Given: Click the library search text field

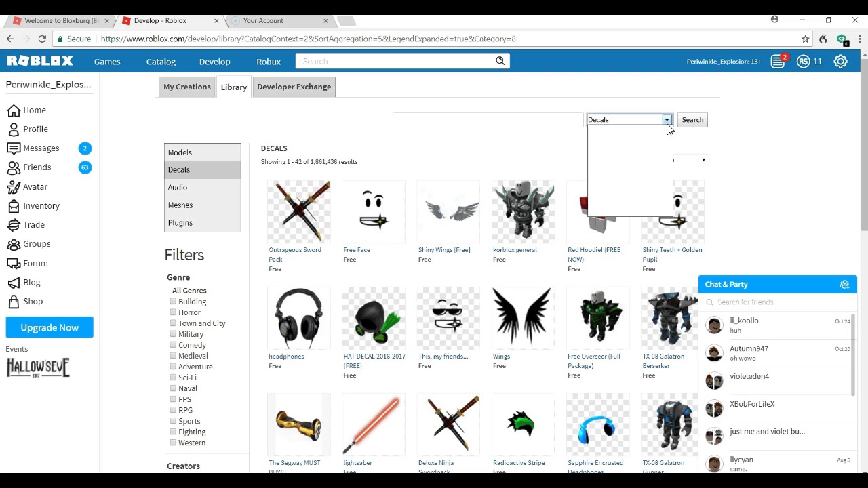Looking at the screenshot, I should click(x=488, y=120).
